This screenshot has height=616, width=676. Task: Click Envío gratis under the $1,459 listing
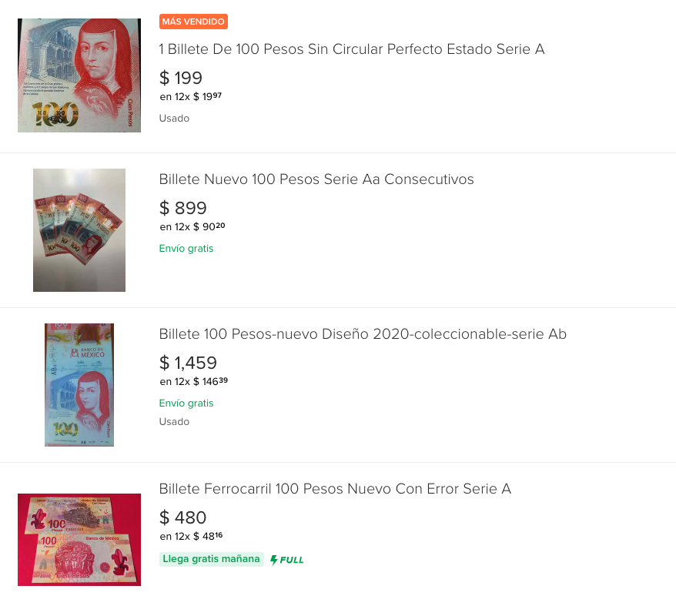(186, 403)
